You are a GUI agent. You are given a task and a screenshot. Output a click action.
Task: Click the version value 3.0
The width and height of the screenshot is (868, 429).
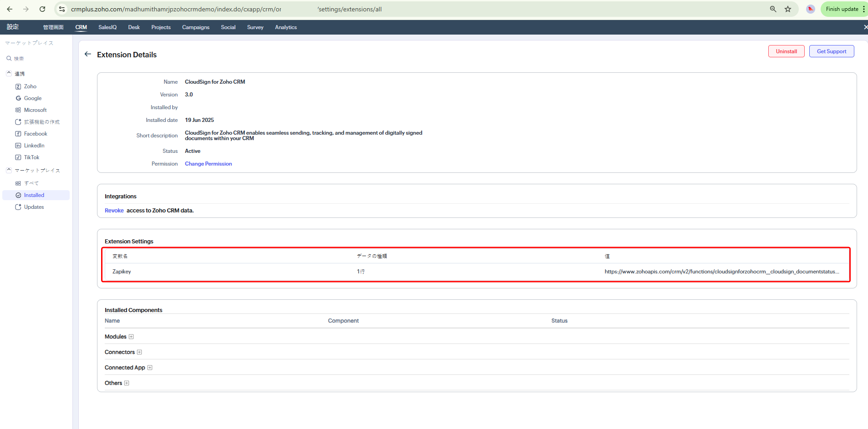pos(189,95)
